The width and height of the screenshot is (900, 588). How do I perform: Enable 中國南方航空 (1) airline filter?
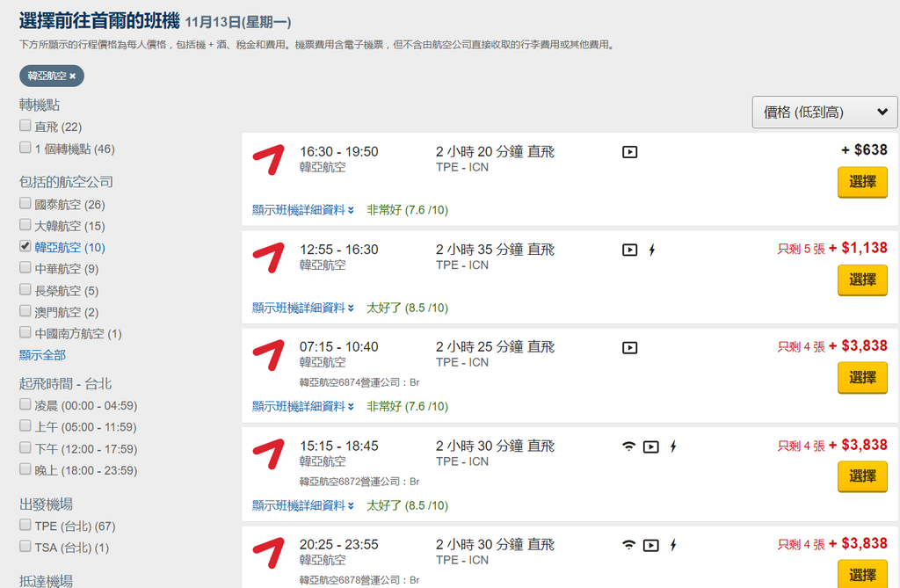click(25, 332)
